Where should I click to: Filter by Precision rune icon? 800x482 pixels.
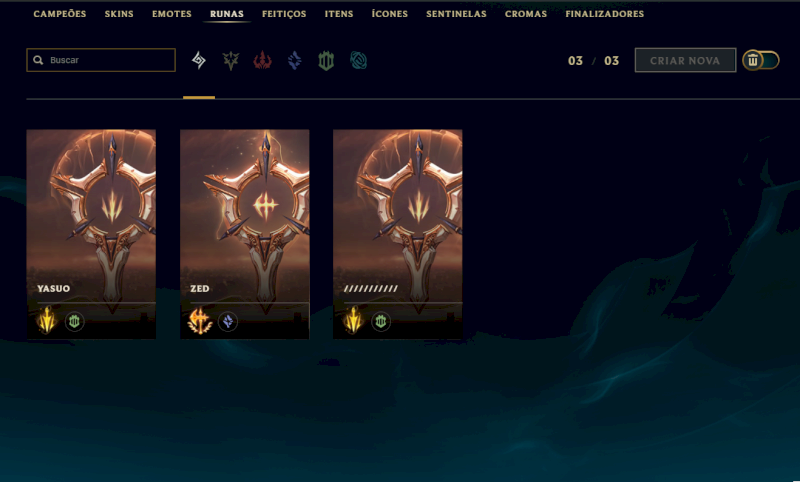click(231, 61)
